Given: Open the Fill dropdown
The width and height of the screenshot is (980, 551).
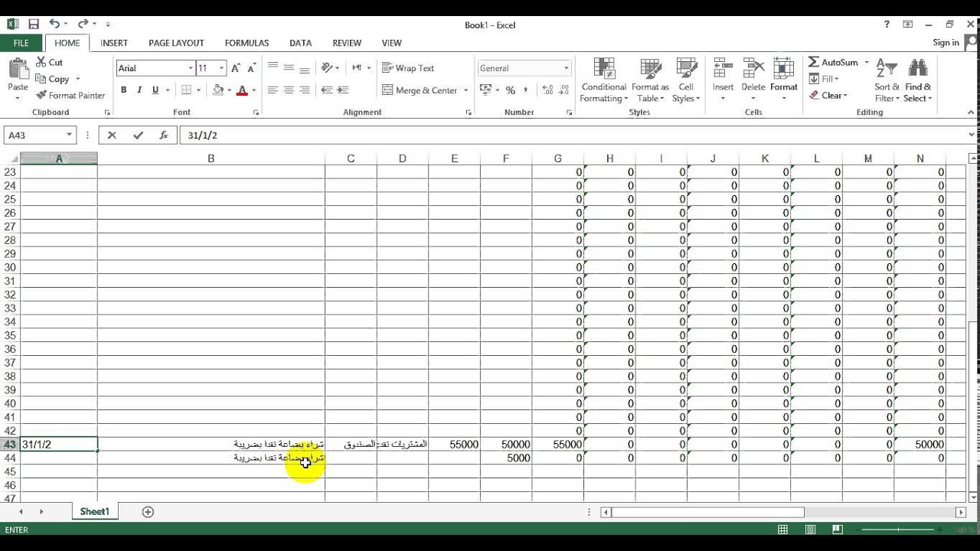Looking at the screenshot, I should (825, 79).
